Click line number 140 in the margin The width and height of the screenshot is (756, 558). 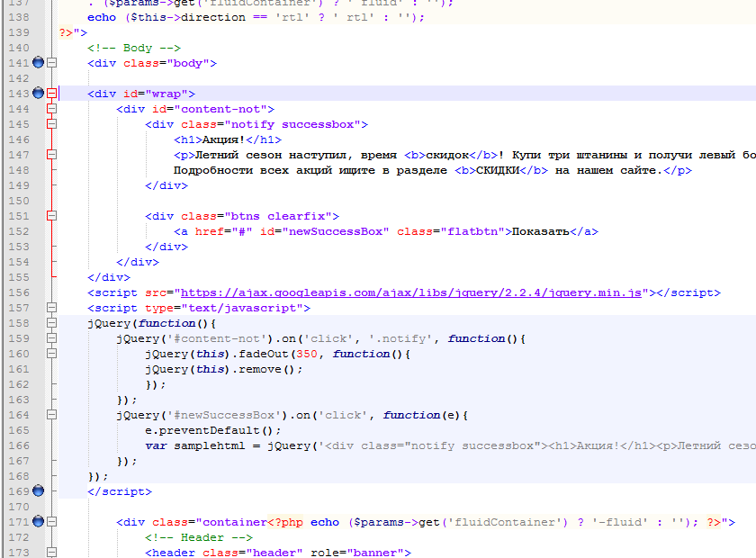click(19, 48)
